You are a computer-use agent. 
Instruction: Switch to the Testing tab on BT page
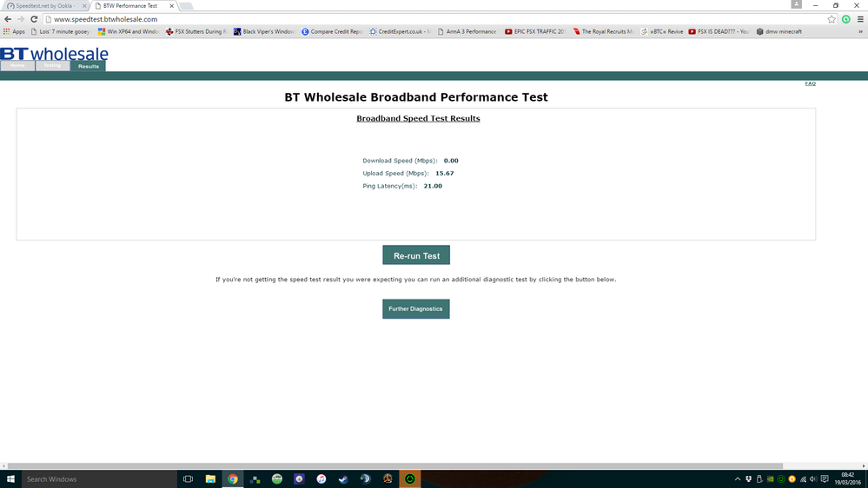coord(53,66)
